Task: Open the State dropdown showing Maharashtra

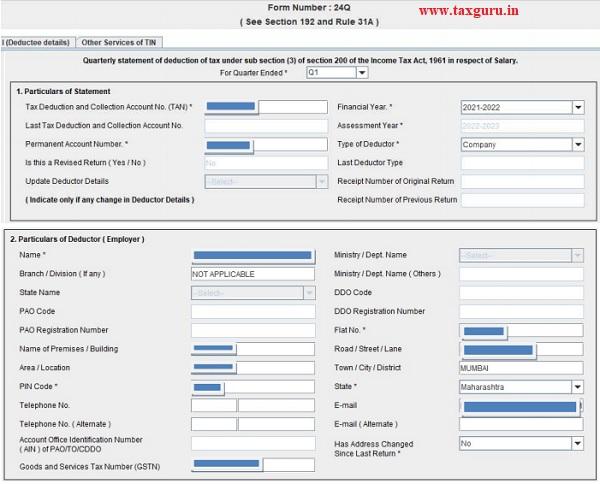Action: pos(577,387)
